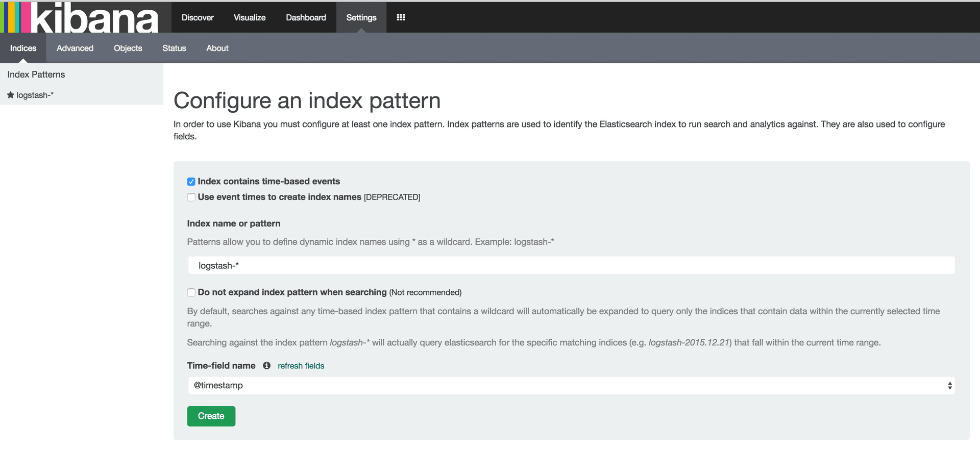Screen dimensions: 980x453
Task: View the Status tab
Action: (174, 48)
